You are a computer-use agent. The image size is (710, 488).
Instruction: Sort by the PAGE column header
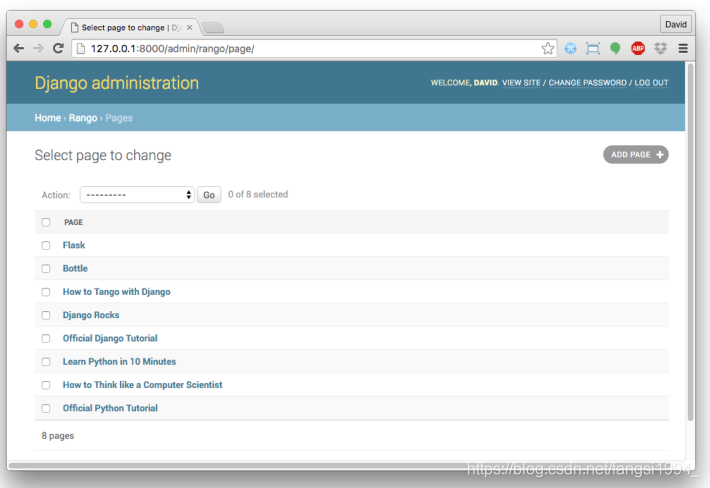click(73, 222)
